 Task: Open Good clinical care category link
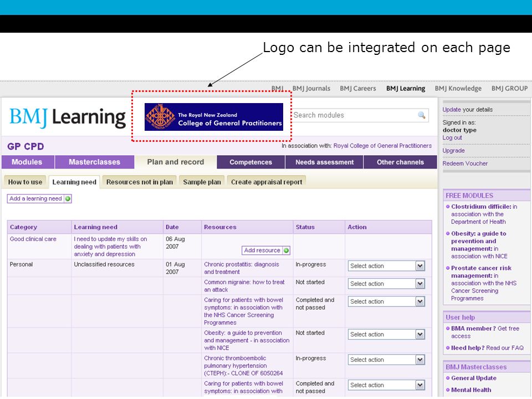[33, 239]
